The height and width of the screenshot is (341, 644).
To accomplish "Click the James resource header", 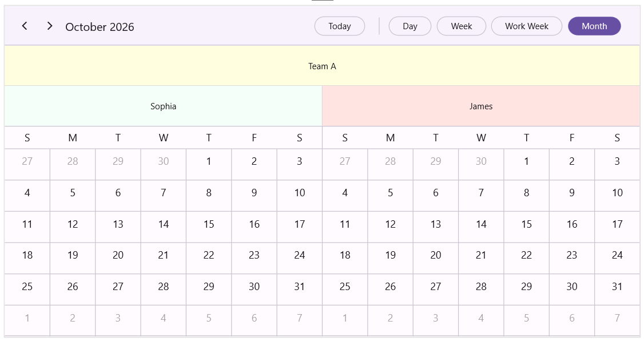I will pyautogui.click(x=481, y=106).
